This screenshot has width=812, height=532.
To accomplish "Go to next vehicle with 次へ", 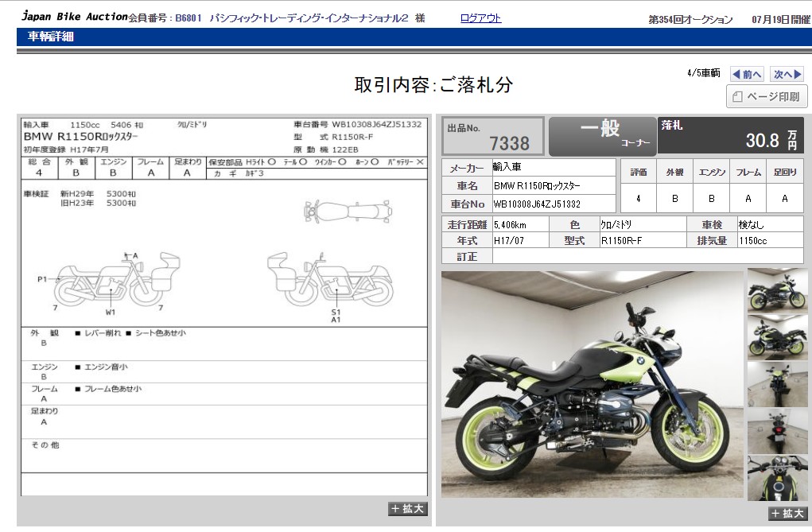I will (787, 74).
